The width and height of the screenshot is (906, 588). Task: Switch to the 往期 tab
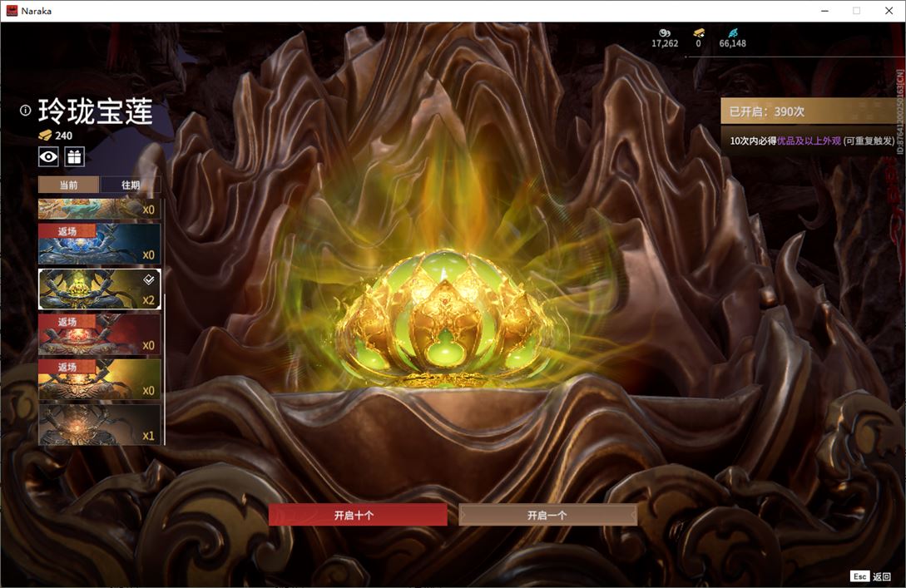point(131,185)
